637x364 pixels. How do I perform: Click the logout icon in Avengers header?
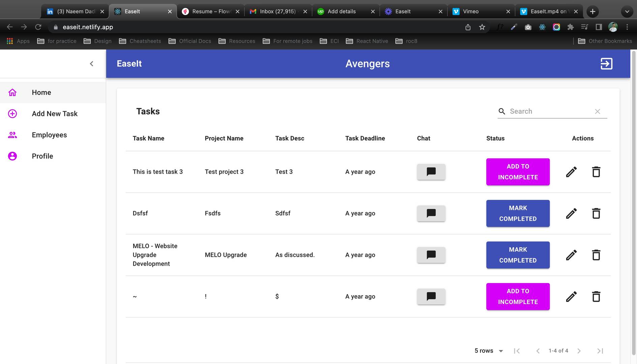pyautogui.click(x=606, y=64)
